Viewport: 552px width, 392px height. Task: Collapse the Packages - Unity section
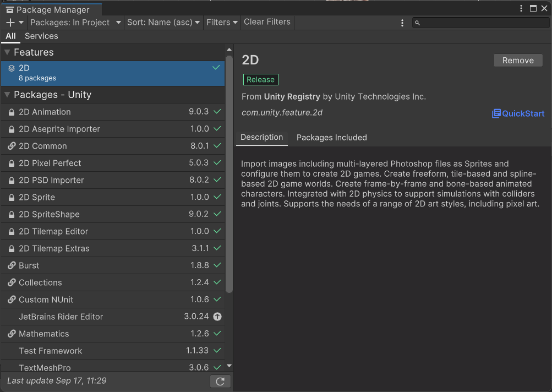coord(7,95)
